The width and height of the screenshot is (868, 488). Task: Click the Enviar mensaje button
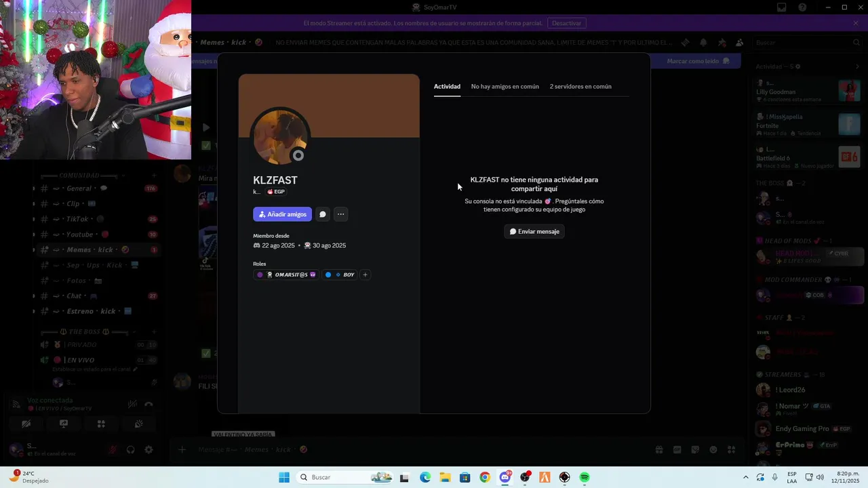point(534,232)
